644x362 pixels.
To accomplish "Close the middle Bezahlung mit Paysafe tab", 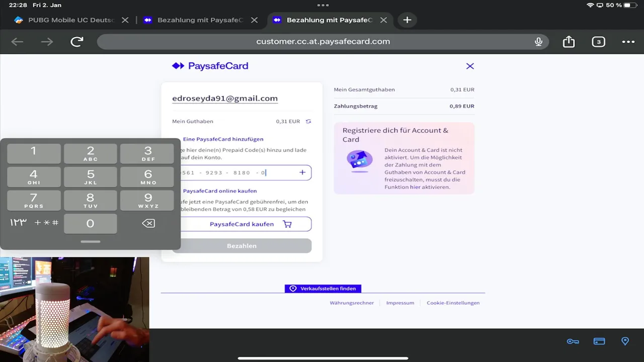I will [255, 20].
